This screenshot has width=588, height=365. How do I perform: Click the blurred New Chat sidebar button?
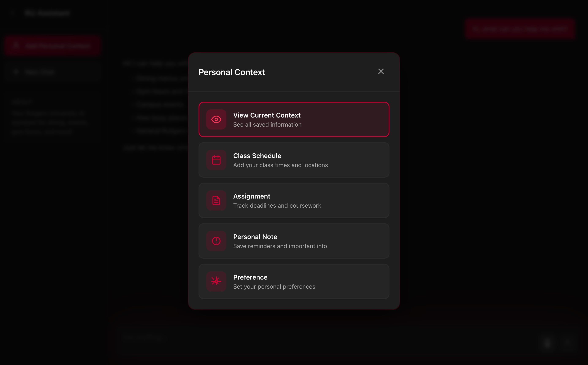[x=52, y=72]
